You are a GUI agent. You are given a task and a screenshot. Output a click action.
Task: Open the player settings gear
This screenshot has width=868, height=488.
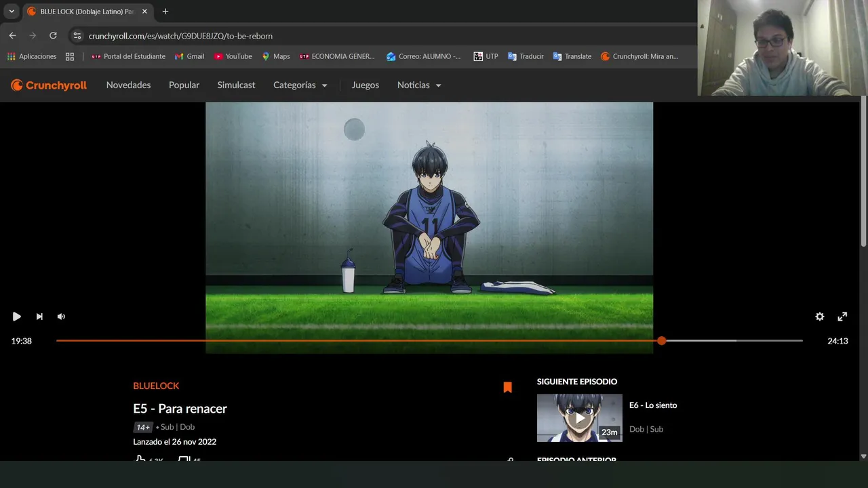[820, 317]
